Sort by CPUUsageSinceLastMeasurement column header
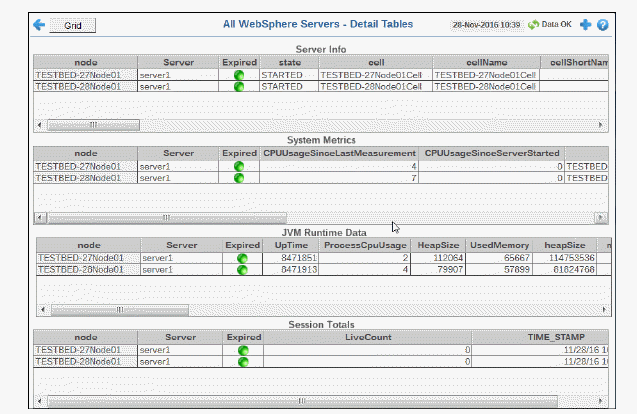The image size is (637, 414). point(339,153)
